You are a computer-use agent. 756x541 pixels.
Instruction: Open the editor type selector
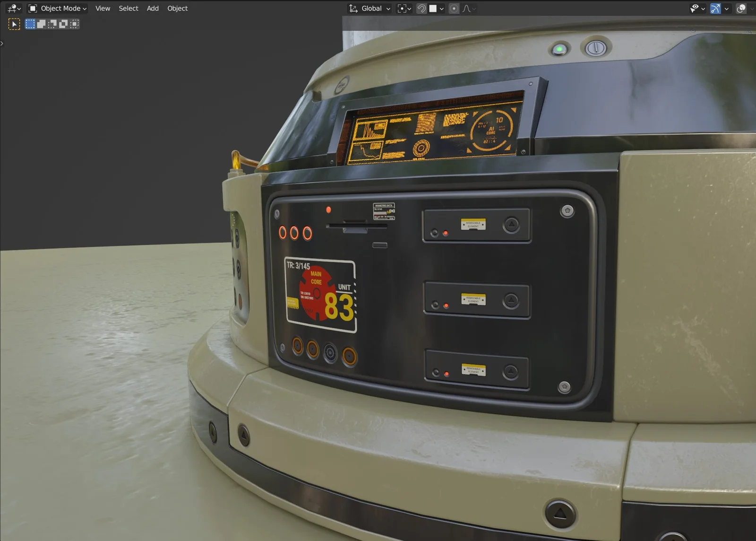coord(14,9)
